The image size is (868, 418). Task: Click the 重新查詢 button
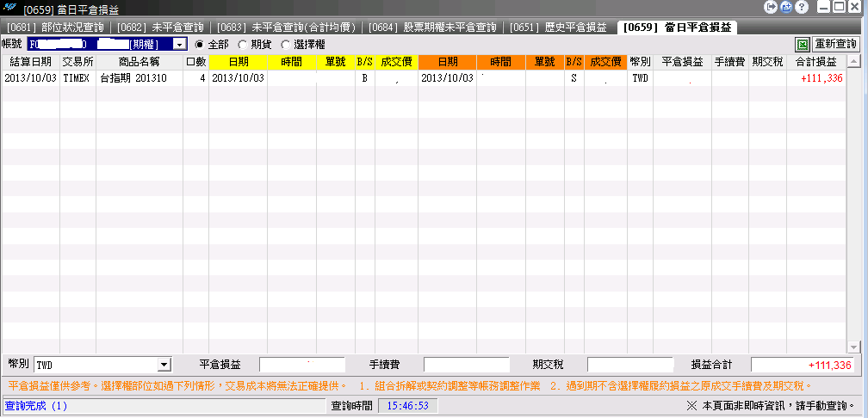pyautogui.click(x=835, y=44)
